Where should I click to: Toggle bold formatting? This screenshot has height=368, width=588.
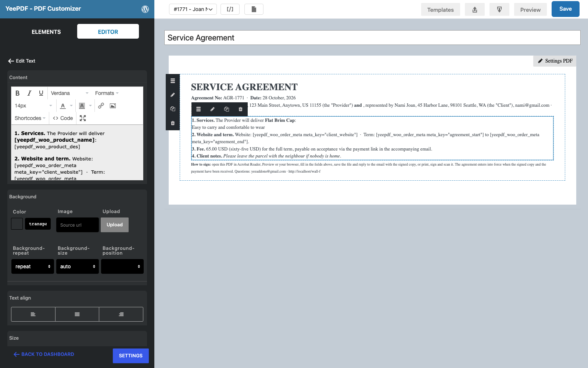click(17, 93)
